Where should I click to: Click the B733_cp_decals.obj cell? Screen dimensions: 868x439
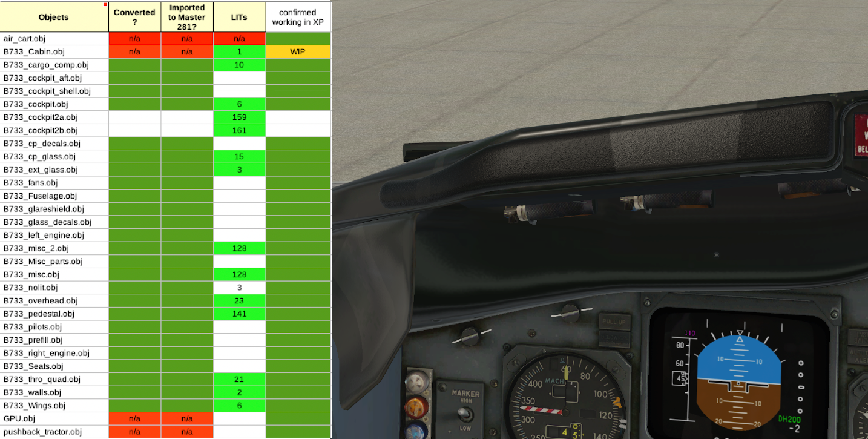pyautogui.click(x=54, y=144)
